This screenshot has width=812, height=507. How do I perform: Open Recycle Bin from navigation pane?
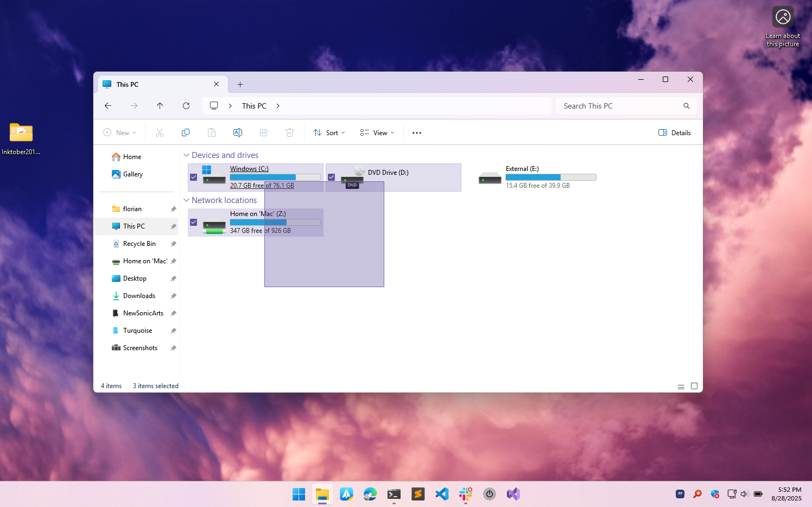pyautogui.click(x=139, y=244)
